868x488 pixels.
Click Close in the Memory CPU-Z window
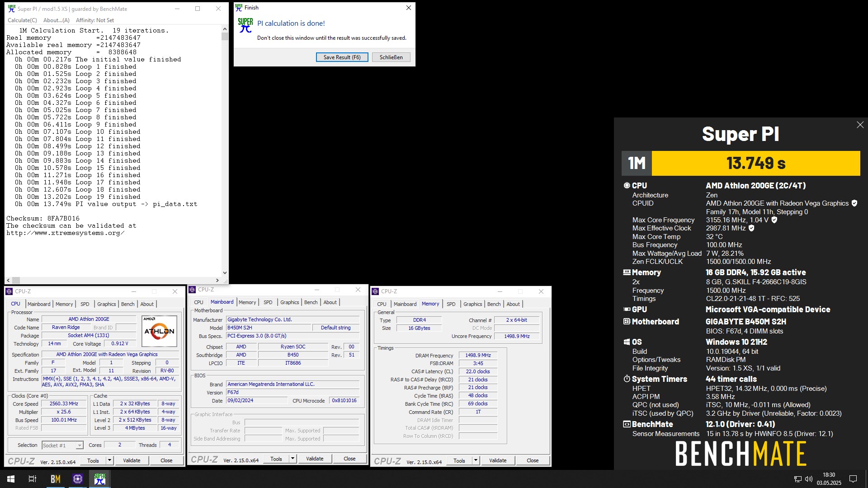click(x=533, y=460)
